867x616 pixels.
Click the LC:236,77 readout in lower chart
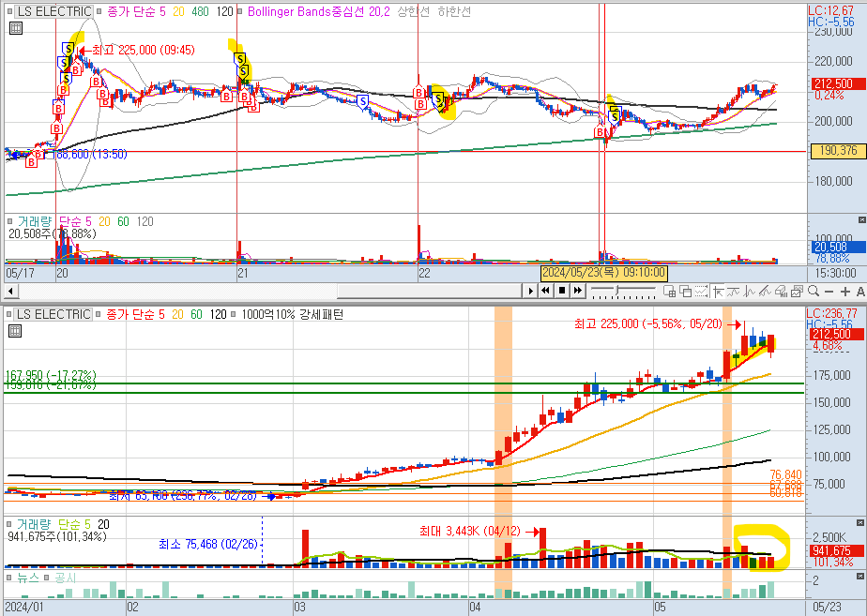pyautogui.click(x=832, y=313)
